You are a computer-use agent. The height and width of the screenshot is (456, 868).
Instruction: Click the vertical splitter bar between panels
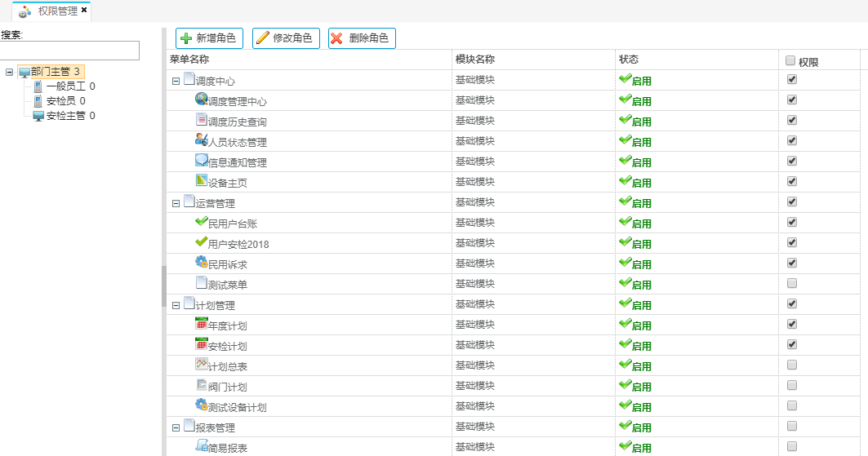tap(164, 286)
